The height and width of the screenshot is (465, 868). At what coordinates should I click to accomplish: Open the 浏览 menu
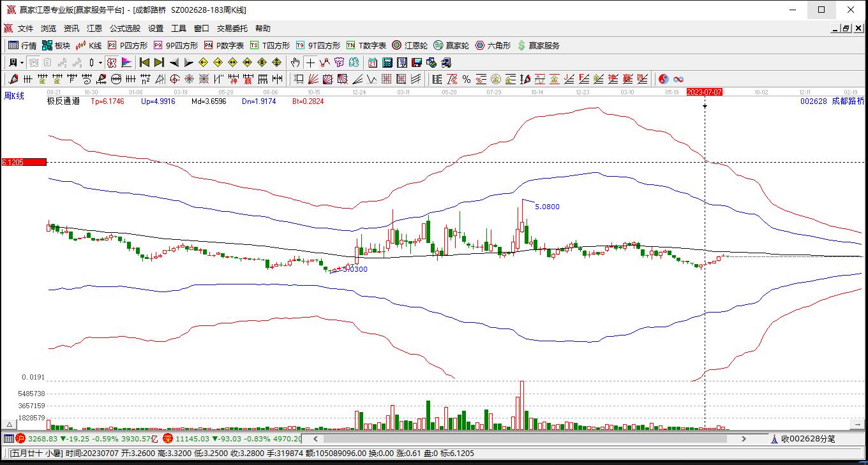[x=49, y=29]
